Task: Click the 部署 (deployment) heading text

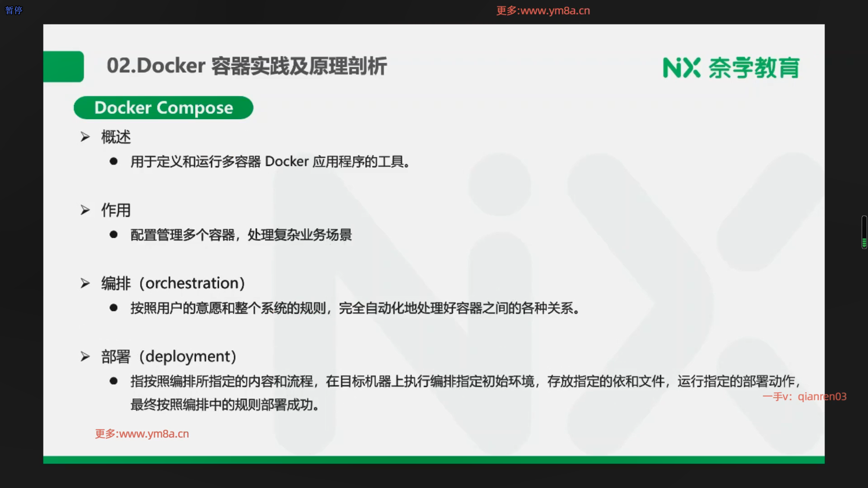Action: point(169,357)
